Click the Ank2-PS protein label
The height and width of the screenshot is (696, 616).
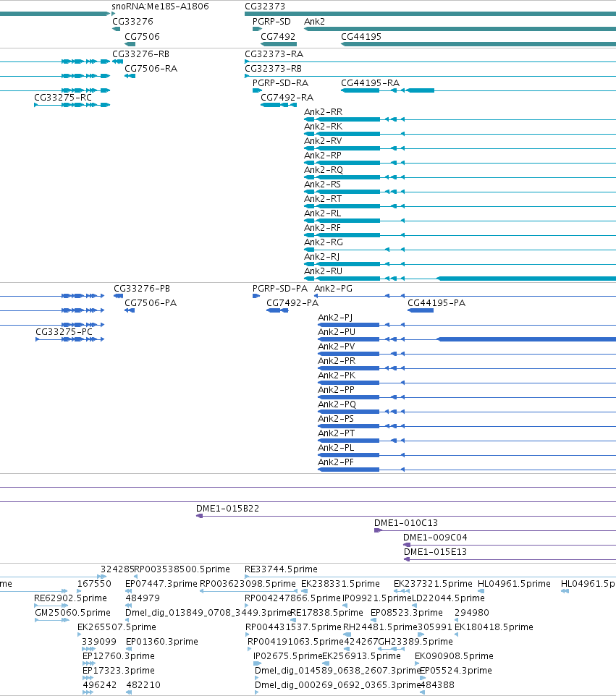click(x=336, y=419)
